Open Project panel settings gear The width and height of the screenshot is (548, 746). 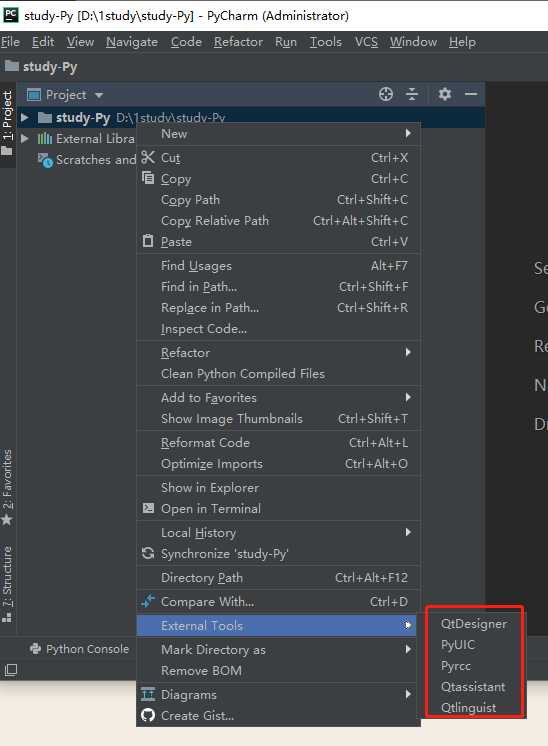coord(445,94)
